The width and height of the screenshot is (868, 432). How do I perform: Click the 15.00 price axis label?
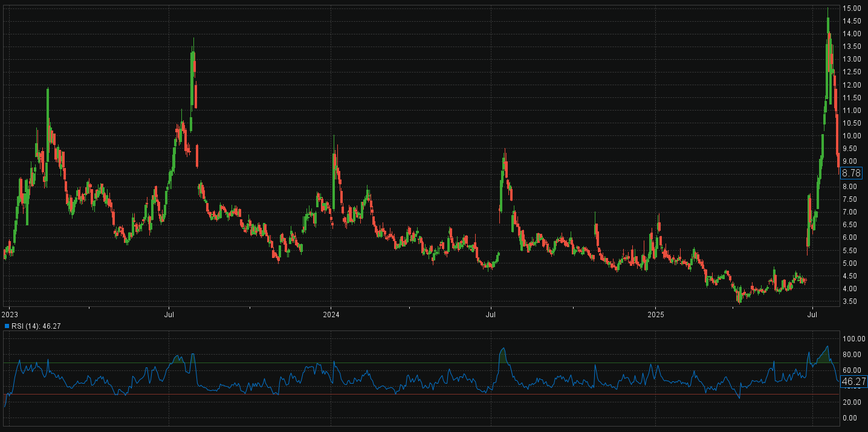[852, 8]
